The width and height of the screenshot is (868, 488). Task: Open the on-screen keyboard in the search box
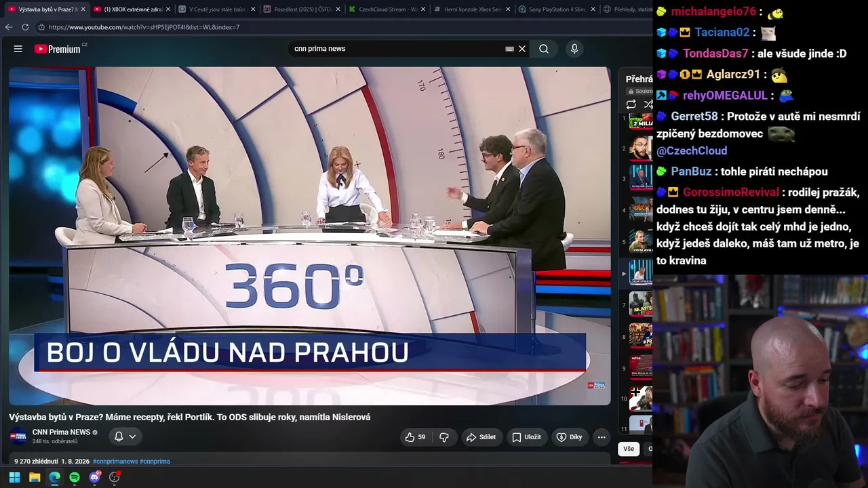509,49
